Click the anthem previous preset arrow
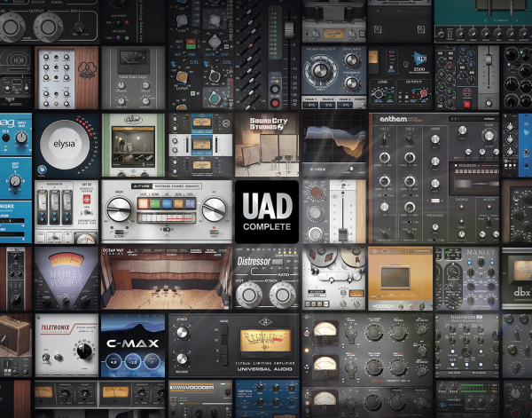The height and width of the screenshot is (418, 532). pos(452,119)
